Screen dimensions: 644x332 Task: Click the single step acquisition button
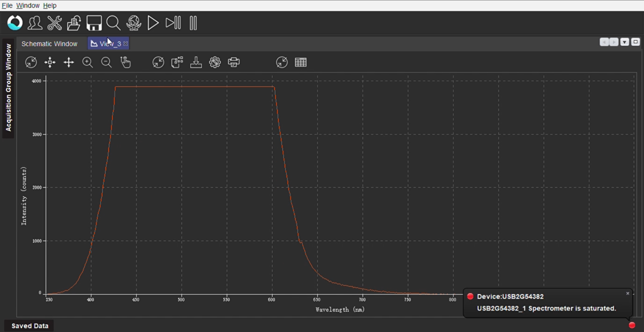[x=173, y=23]
